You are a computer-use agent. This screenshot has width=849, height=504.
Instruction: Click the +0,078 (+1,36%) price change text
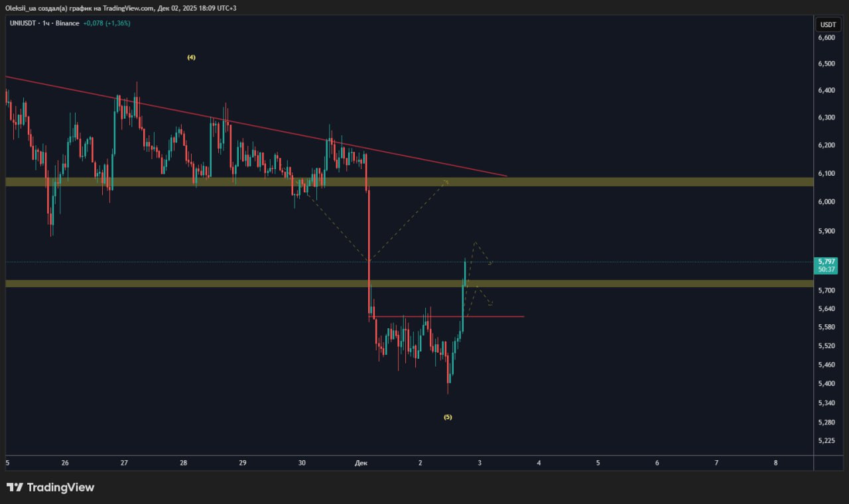click(107, 23)
